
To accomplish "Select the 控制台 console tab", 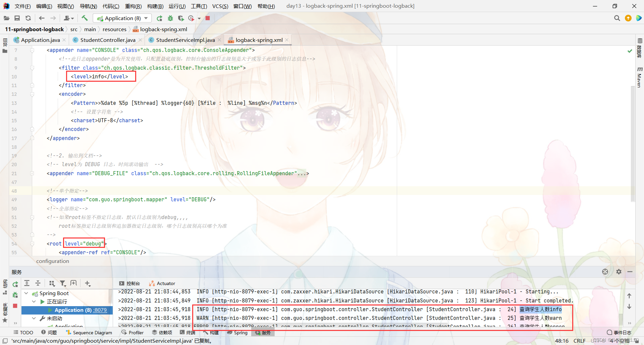I will (129, 283).
